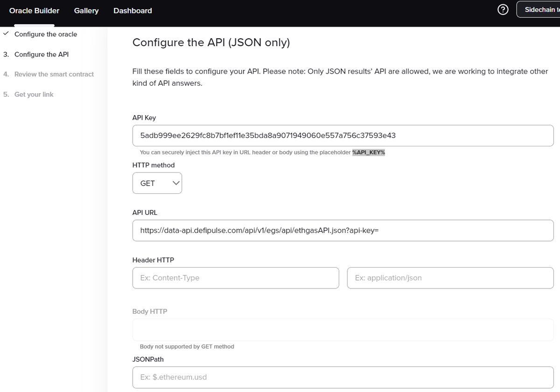Screen dimensions: 560x392
Task: Click the JSONPath input field
Action: [x=343, y=377]
